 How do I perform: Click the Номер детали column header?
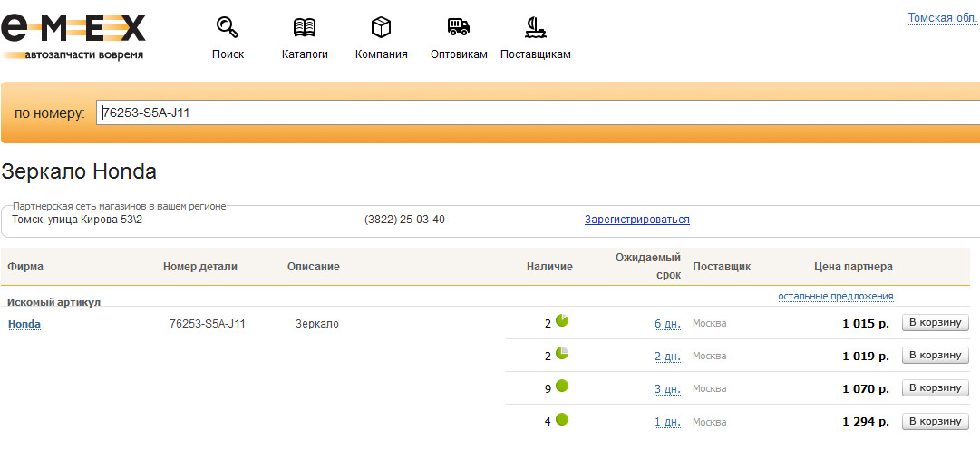click(x=200, y=267)
